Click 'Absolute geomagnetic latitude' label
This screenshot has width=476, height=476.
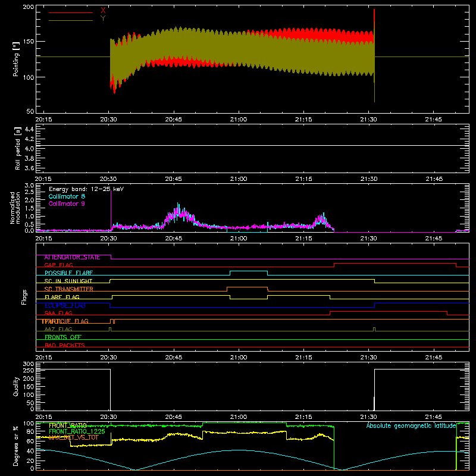(411, 425)
